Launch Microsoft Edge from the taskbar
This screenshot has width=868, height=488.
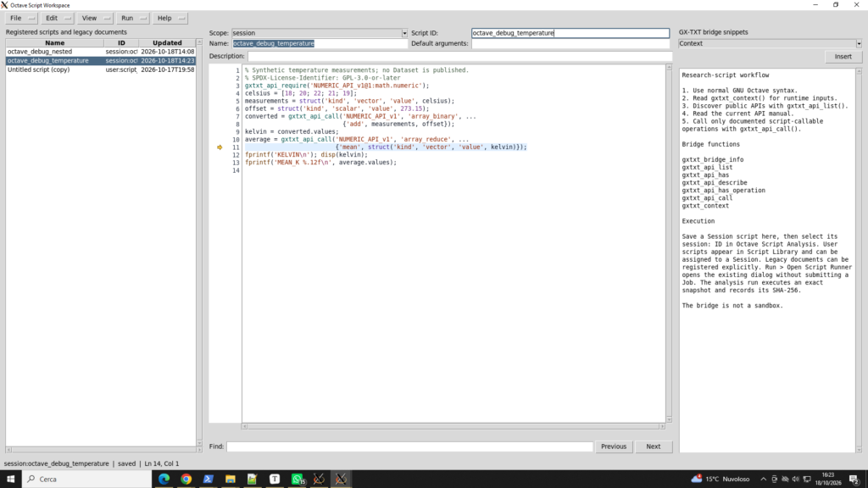[164, 480]
